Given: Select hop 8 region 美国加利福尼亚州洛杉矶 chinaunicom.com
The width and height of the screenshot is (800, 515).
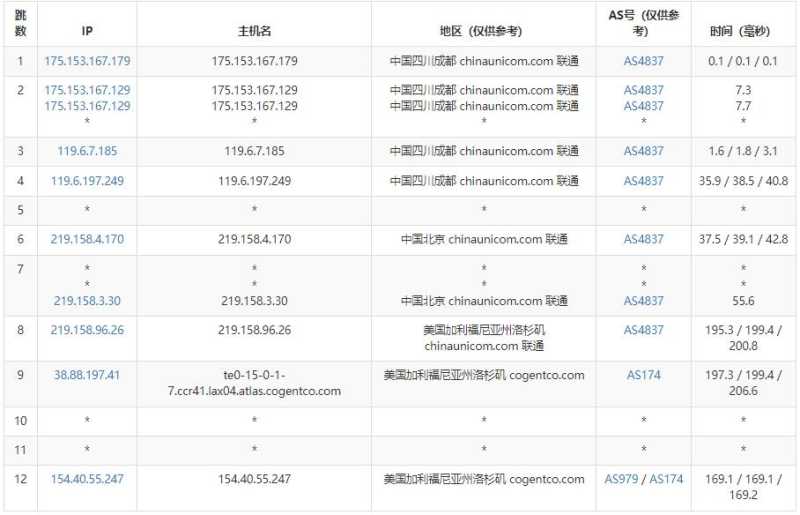Looking at the screenshot, I should [484, 337].
